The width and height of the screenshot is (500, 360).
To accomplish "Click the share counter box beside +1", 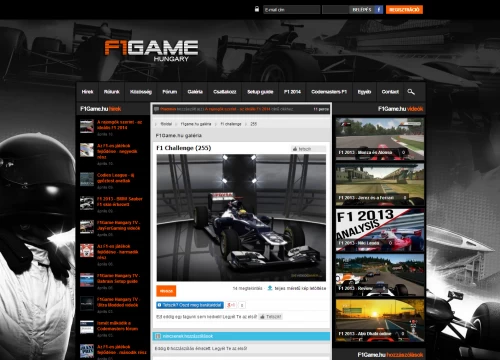I will click(x=242, y=305).
